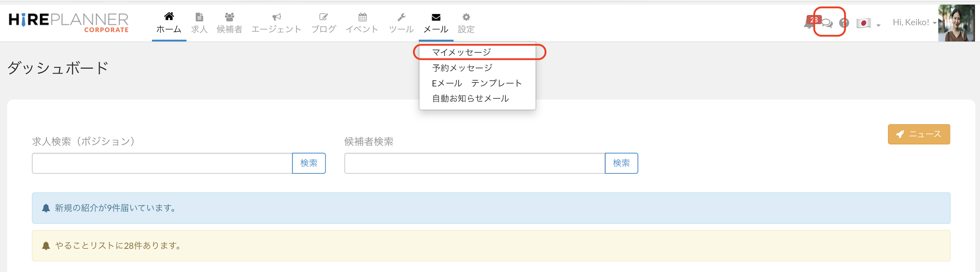Open the chat messages speech bubble icon
Viewport: 980px width, 272px height.
pos(827,23)
